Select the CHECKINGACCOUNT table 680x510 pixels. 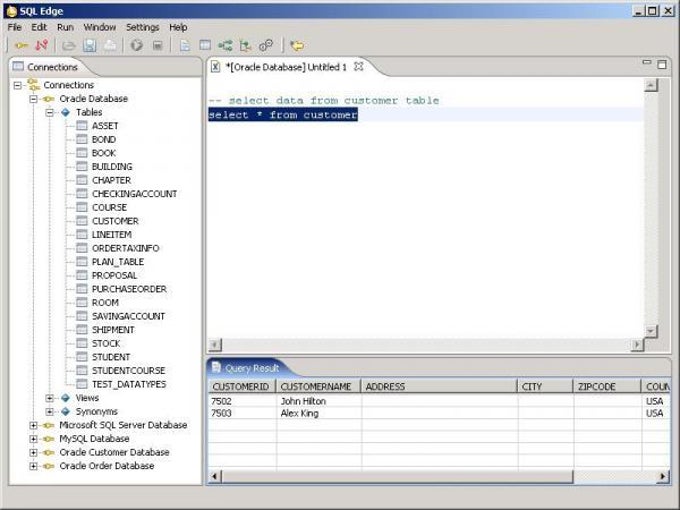coord(134,194)
